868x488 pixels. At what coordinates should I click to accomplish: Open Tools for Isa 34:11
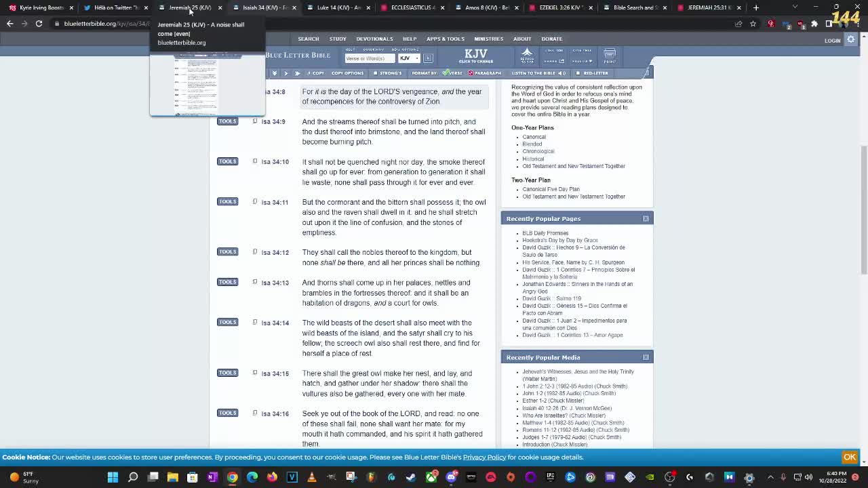click(227, 201)
